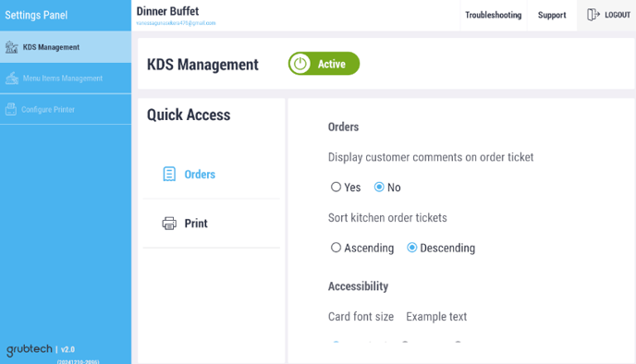Open the Troubleshooting tab
Viewport: 636px width, 364px height.
click(x=494, y=15)
